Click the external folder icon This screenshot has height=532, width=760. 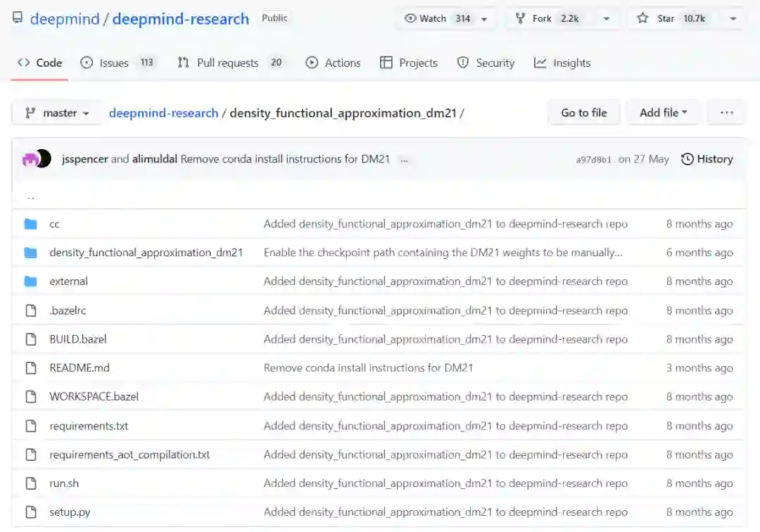click(x=30, y=281)
